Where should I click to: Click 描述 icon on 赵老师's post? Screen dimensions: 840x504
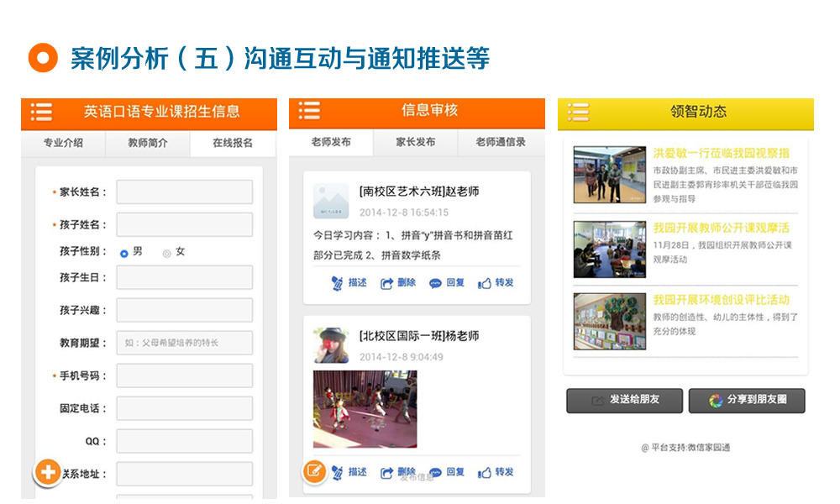tap(338, 283)
